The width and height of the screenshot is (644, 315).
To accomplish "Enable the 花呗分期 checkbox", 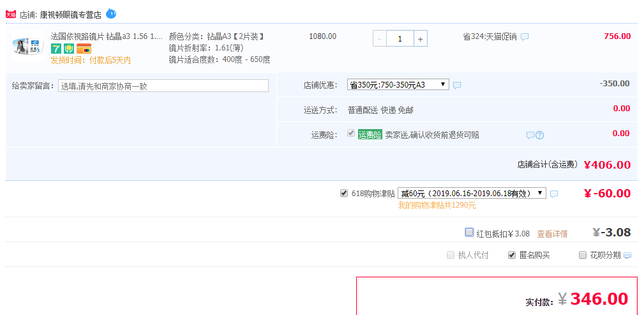I will (582, 255).
